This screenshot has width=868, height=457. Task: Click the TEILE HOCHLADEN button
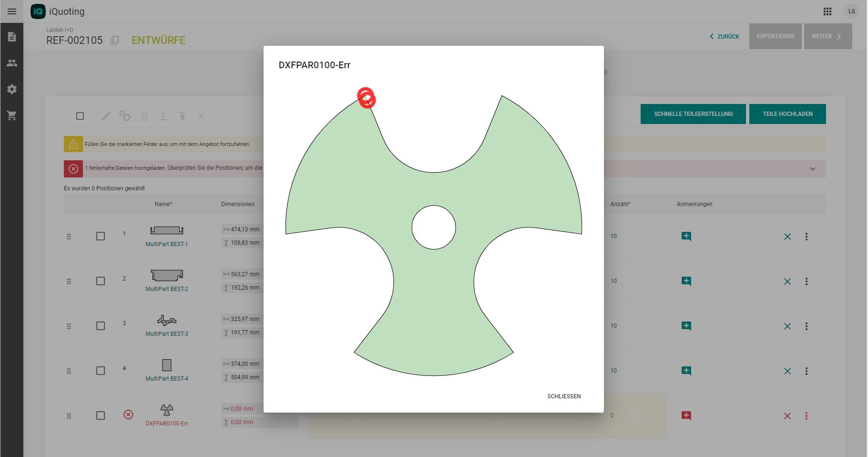787,114
